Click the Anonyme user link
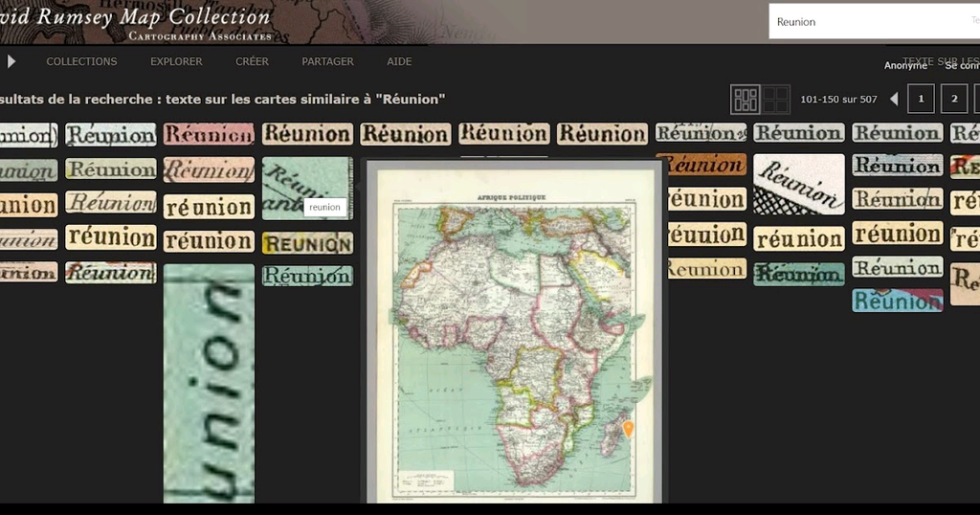Screen dimensions: 980x515 [904, 65]
